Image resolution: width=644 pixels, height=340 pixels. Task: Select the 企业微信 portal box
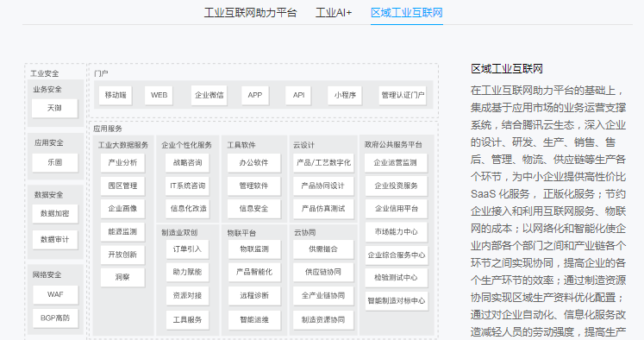pyautogui.click(x=209, y=96)
